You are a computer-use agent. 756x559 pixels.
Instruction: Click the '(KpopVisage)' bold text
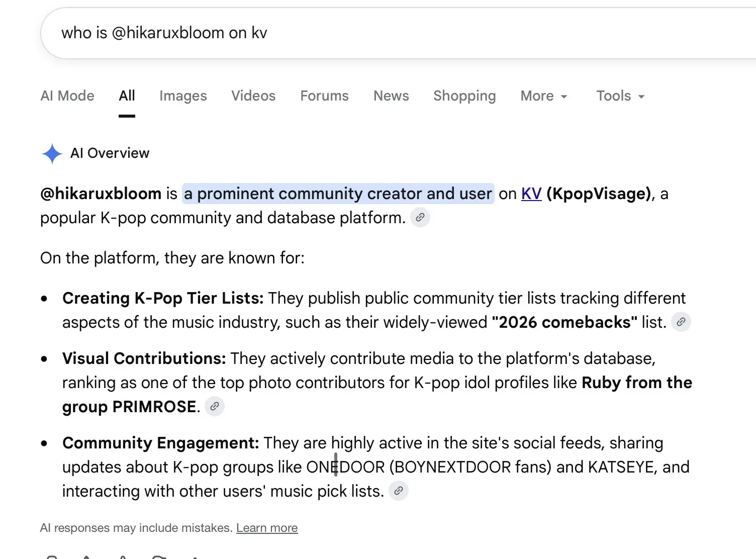coord(599,194)
